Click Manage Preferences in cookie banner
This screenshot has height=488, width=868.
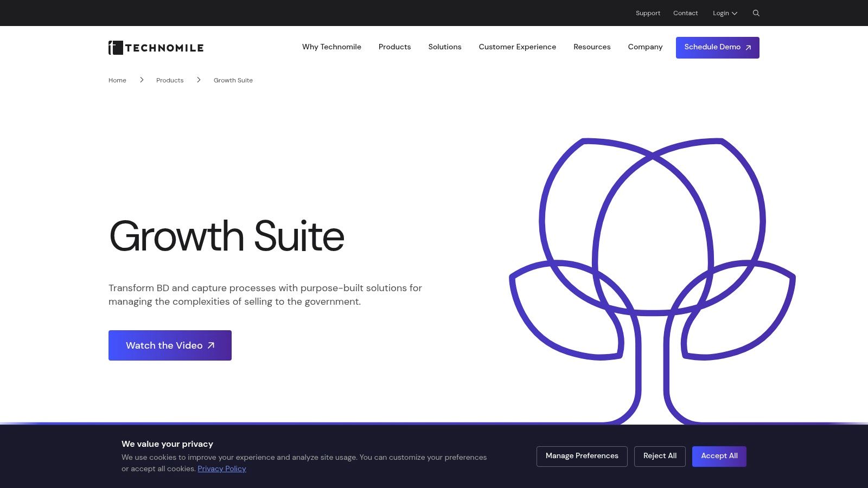[x=582, y=457]
